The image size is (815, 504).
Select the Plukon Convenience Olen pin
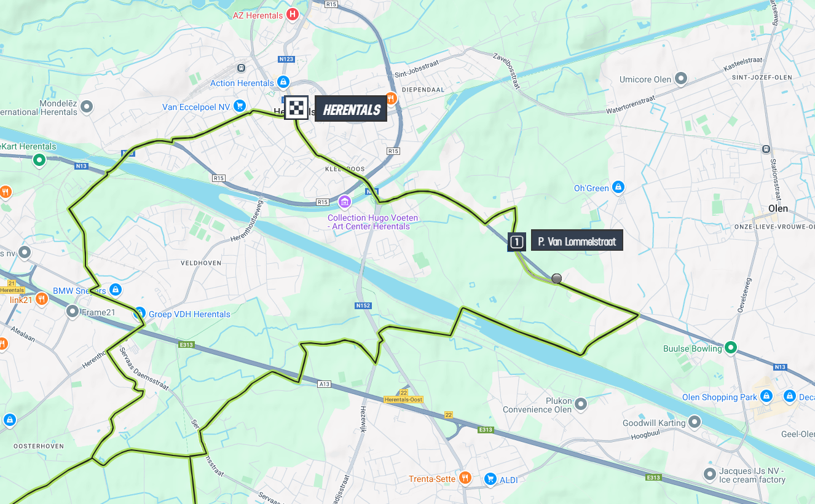click(x=581, y=404)
